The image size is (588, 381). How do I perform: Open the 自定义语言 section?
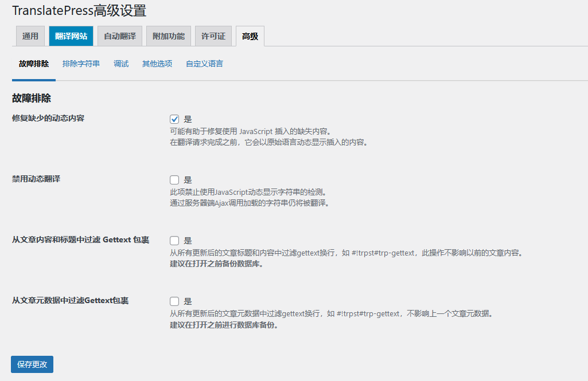[203, 64]
